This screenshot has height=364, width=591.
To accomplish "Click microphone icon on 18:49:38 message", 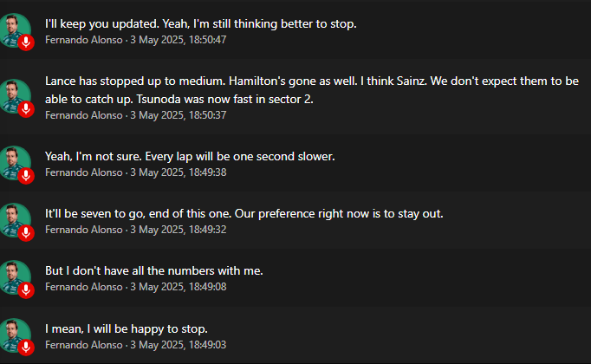I will (26, 176).
